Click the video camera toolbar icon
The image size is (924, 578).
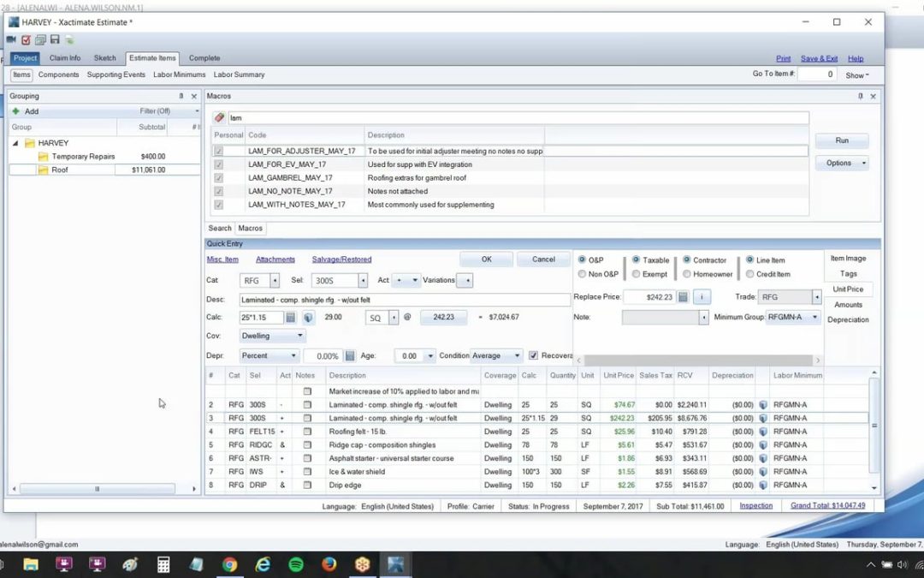point(11,40)
